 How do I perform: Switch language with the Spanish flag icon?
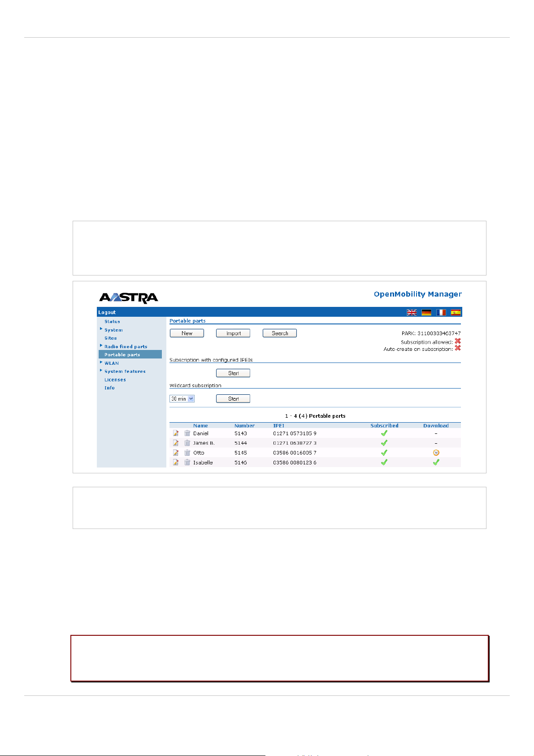pyautogui.click(x=456, y=312)
